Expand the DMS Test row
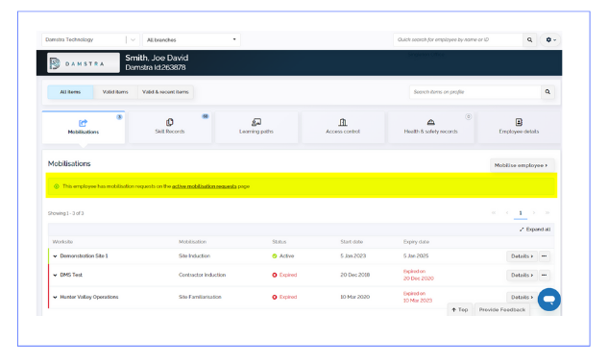 point(55,276)
